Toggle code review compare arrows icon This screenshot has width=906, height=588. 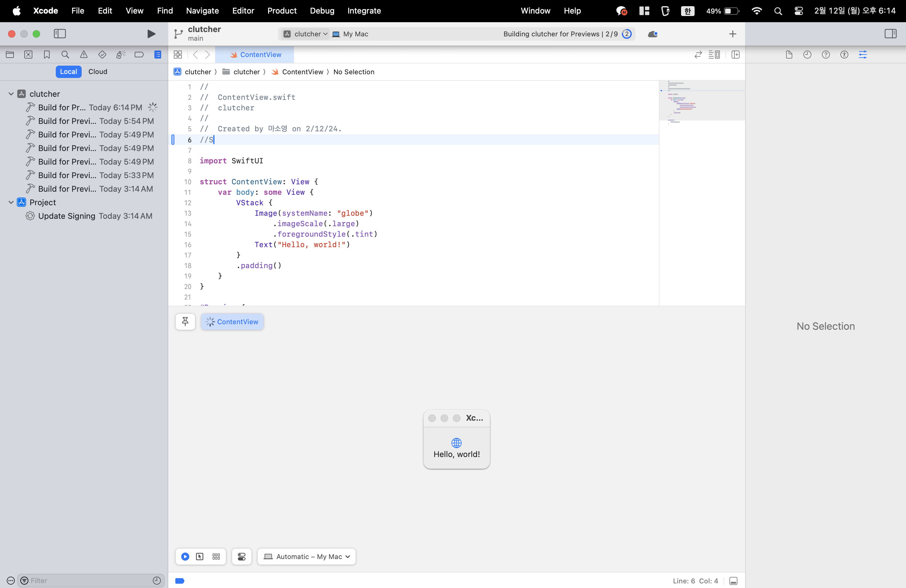click(698, 55)
